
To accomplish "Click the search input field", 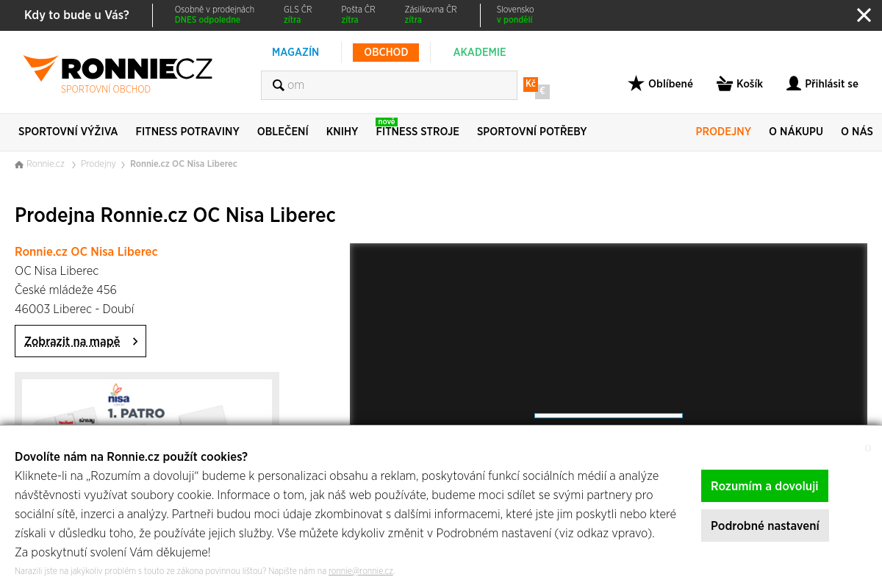I will tap(389, 85).
